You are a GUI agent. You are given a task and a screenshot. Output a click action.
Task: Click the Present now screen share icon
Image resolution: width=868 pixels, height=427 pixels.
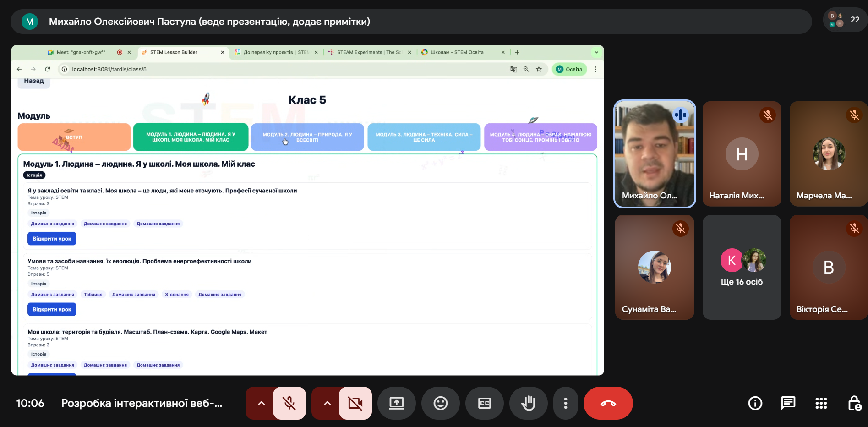[x=397, y=403]
